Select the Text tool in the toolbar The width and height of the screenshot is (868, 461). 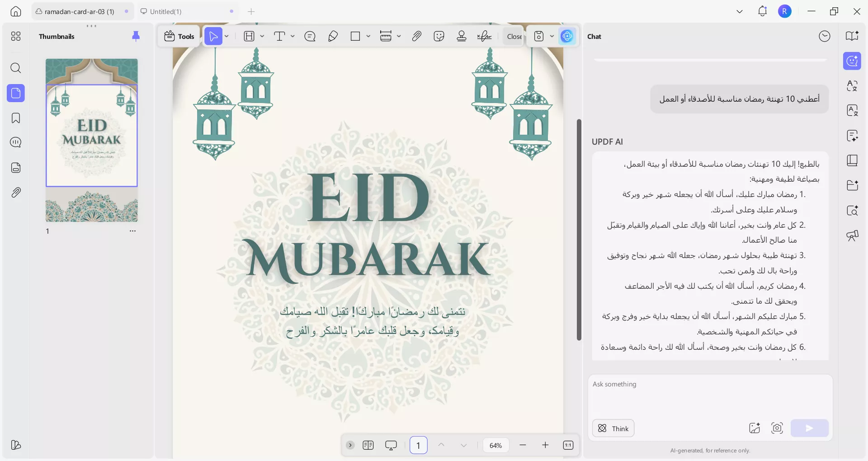click(280, 36)
